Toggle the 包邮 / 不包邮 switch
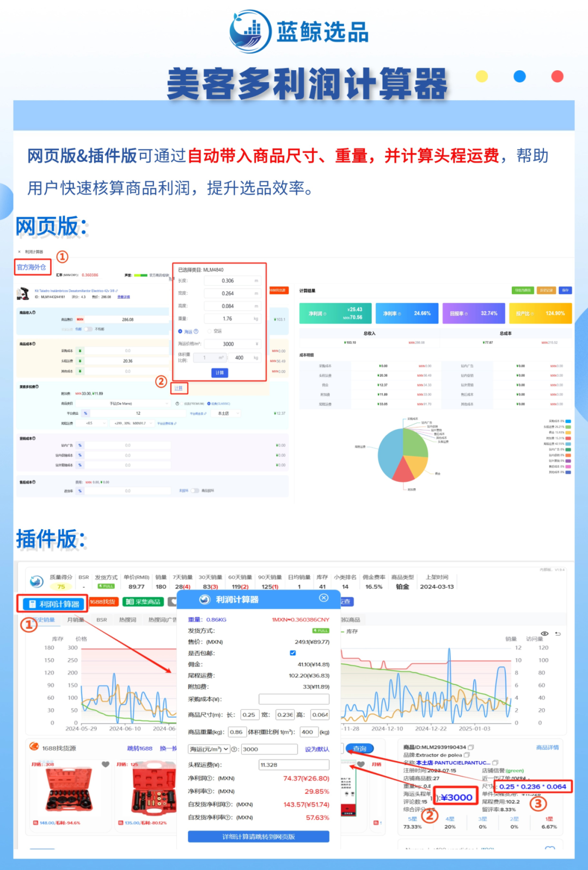 [89, 329]
